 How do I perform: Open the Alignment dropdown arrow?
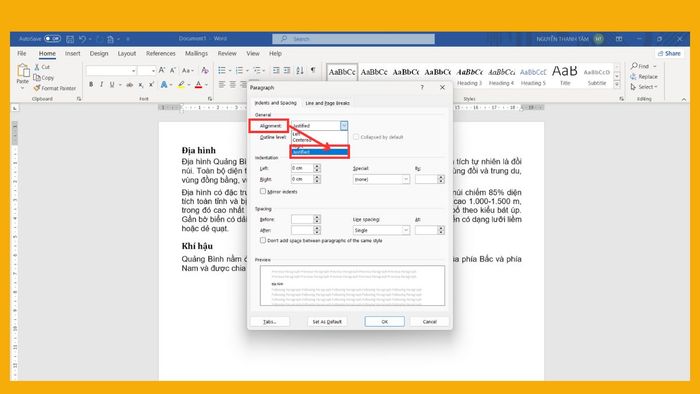click(x=344, y=126)
